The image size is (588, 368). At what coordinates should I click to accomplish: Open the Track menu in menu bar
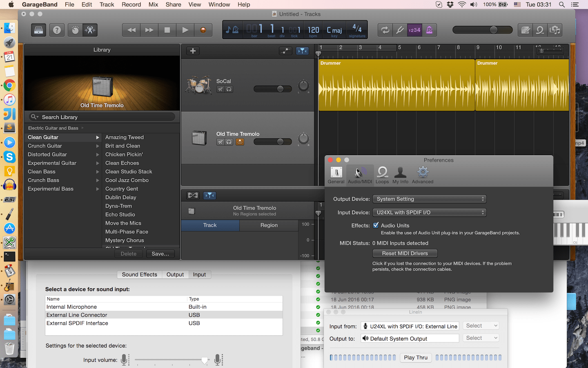(x=107, y=4)
